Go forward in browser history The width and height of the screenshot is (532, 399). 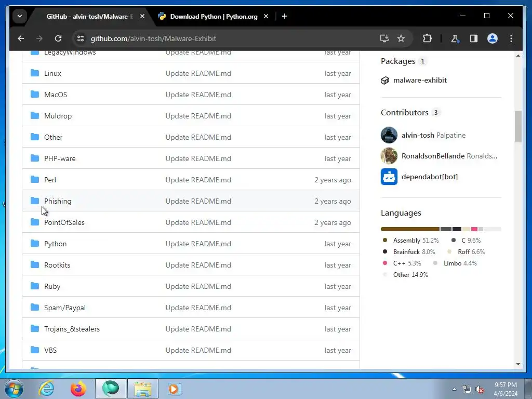click(39, 38)
